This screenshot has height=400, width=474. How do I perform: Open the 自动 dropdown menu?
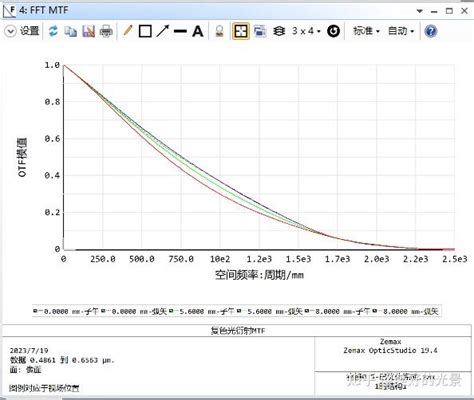[401, 31]
